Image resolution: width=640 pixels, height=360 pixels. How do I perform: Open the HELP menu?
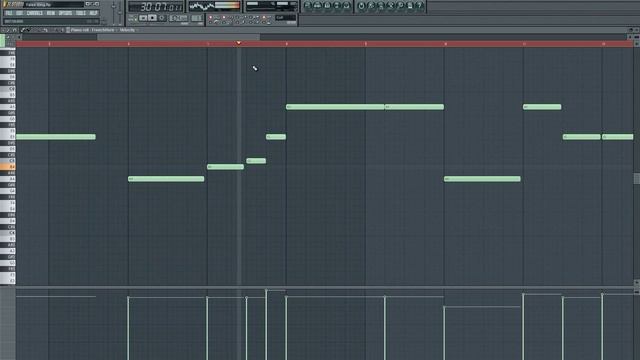pos(93,13)
